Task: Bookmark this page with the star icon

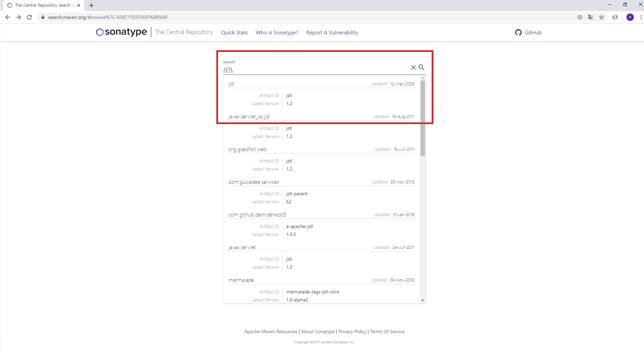Action: (x=601, y=17)
